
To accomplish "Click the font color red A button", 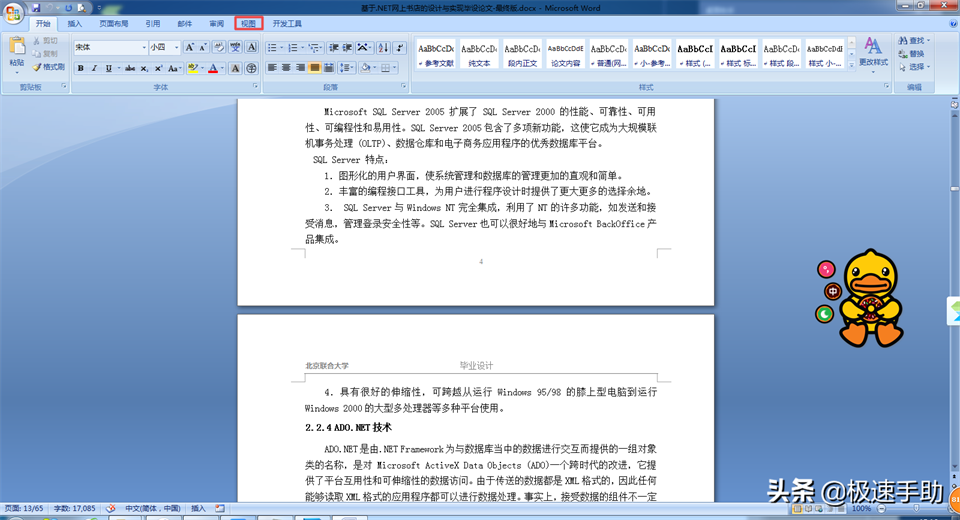I will click(213, 68).
